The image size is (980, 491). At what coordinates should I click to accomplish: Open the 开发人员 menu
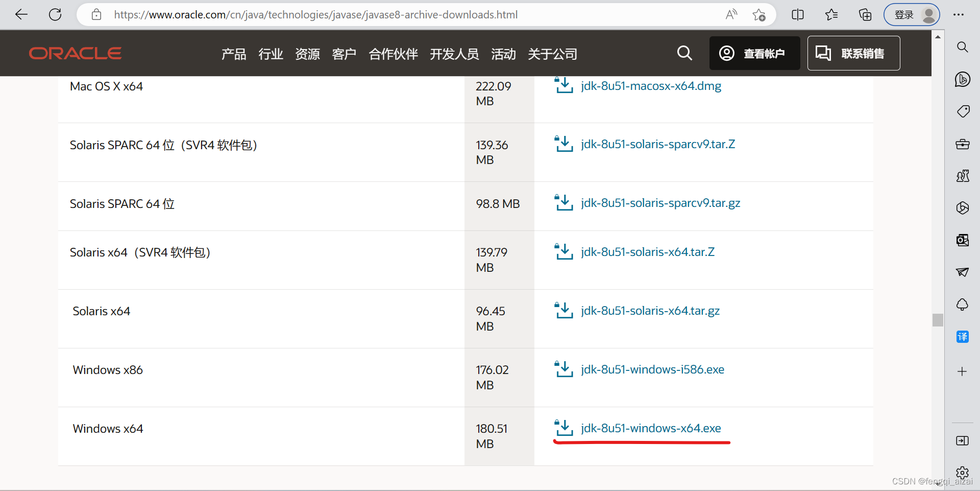pyautogui.click(x=454, y=54)
